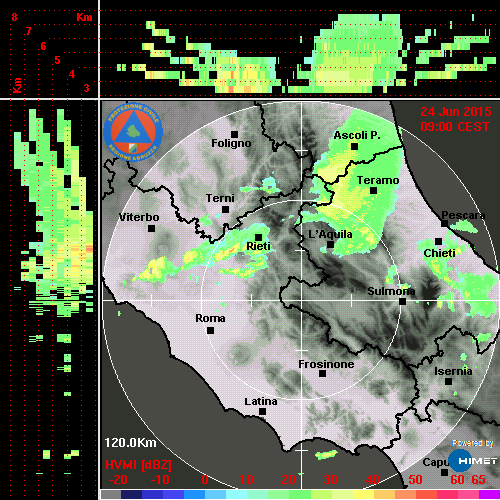
Task: Click the Protezione Civile Abruzzo logo
Action: [x=133, y=132]
